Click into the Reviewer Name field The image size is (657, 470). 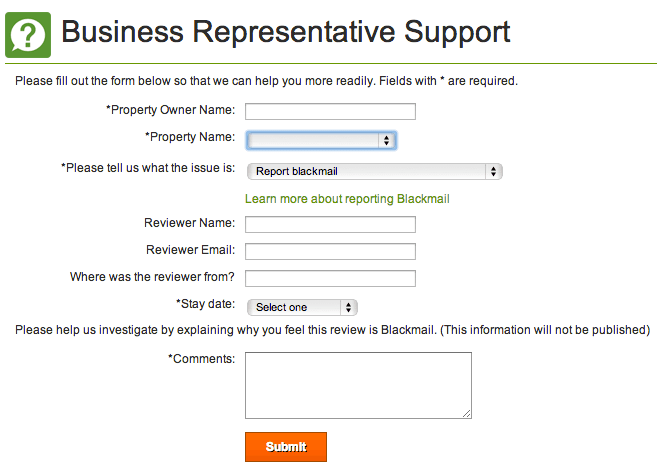[330, 224]
